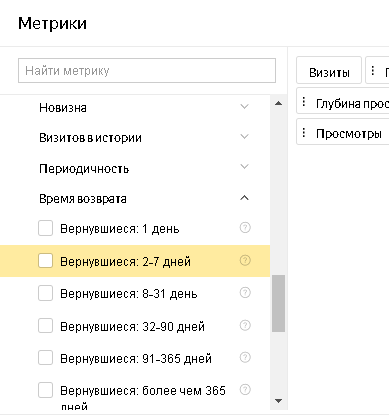The width and height of the screenshot is (389, 419).
Task: Click the Время возврата group label
Action: point(83,199)
